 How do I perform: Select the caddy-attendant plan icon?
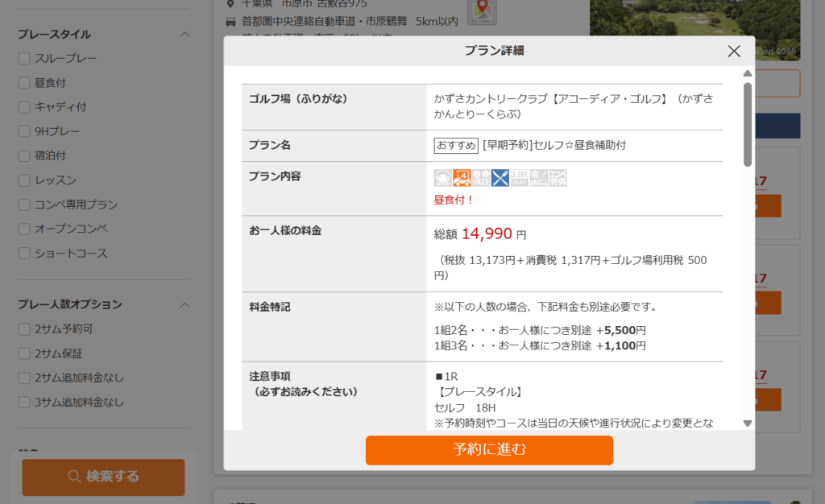pyautogui.click(x=442, y=178)
